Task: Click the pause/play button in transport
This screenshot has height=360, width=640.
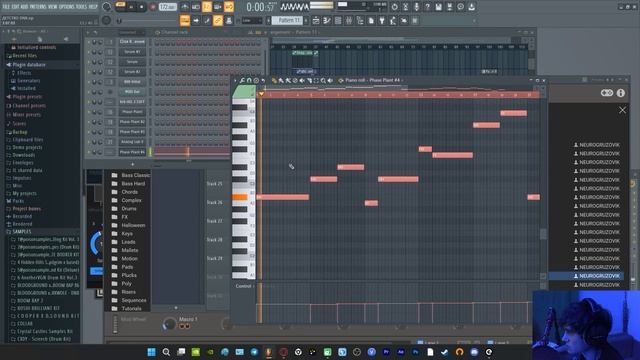Action: point(131,7)
